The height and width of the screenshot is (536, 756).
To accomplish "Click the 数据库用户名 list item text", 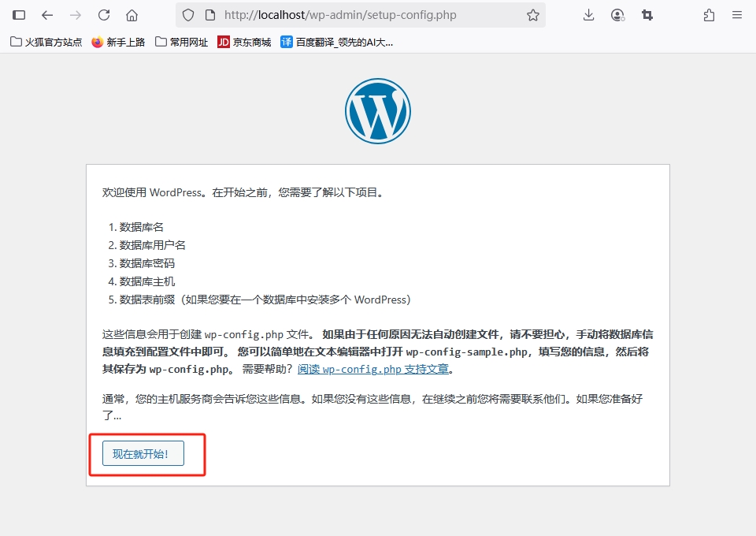I will point(152,245).
